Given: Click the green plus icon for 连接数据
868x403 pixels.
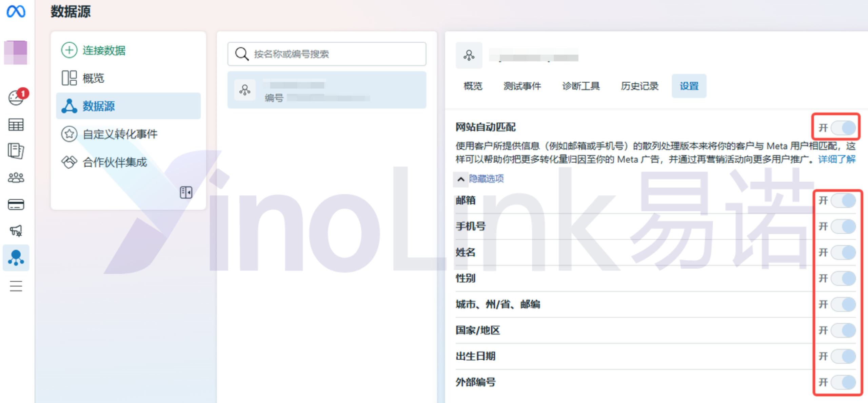Looking at the screenshot, I should pyautogui.click(x=69, y=50).
